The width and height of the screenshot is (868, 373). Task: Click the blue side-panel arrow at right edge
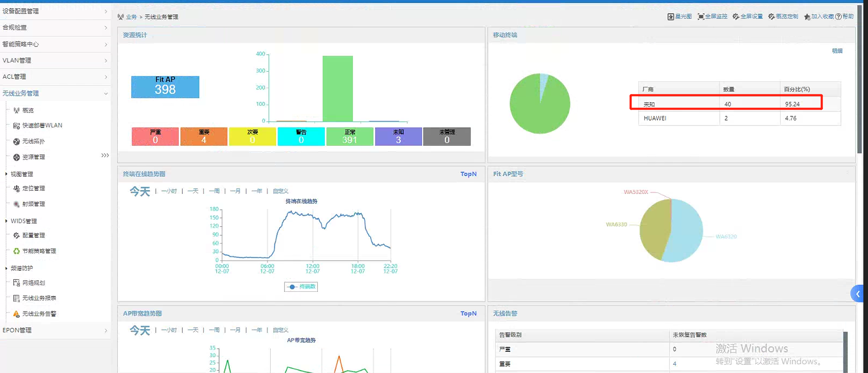pyautogui.click(x=858, y=294)
